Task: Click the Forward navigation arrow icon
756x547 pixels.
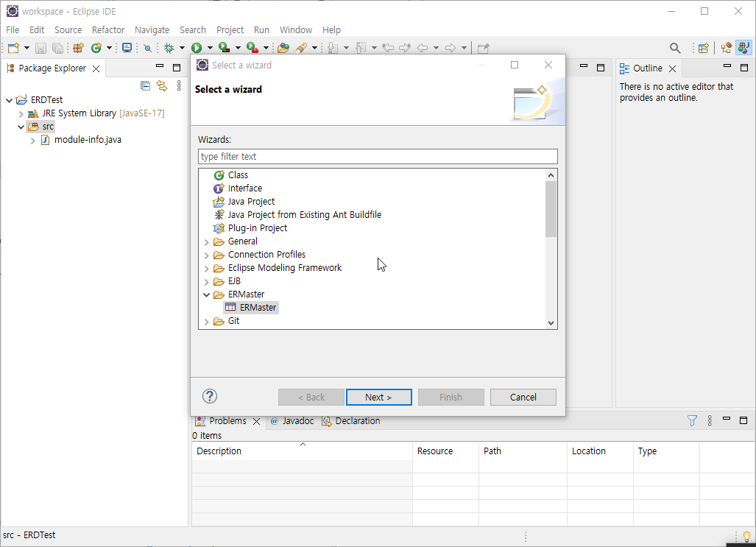Action: pyautogui.click(x=451, y=48)
